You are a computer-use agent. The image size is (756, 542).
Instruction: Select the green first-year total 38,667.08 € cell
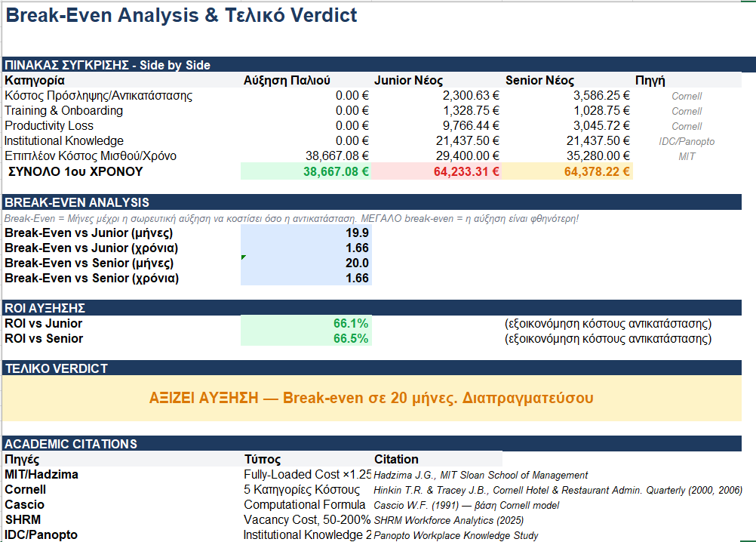306,171
